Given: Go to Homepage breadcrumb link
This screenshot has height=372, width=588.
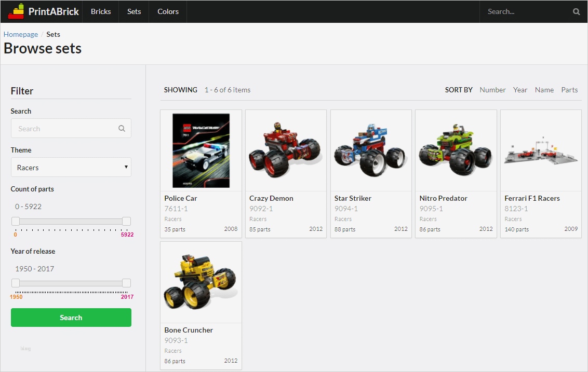Looking at the screenshot, I should click(21, 34).
